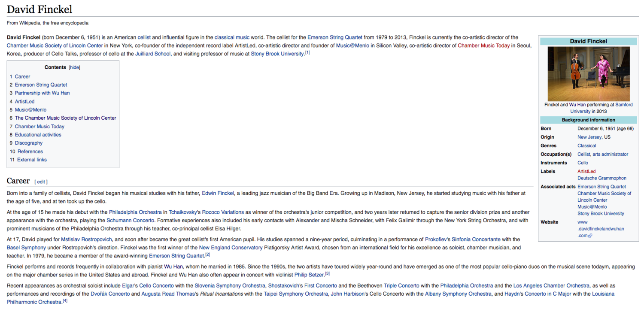Open Dvořák Concerto link
The image size is (644, 312).
pos(110,294)
